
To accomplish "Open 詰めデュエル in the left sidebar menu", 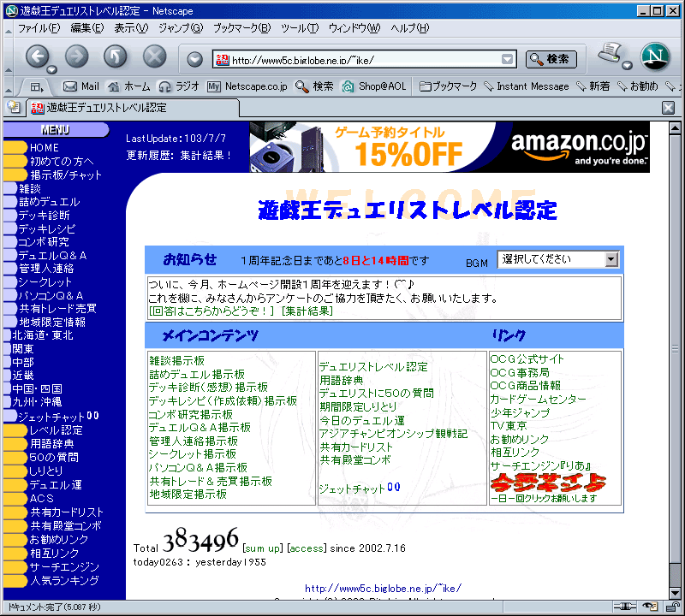I will click(x=49, y=202).
